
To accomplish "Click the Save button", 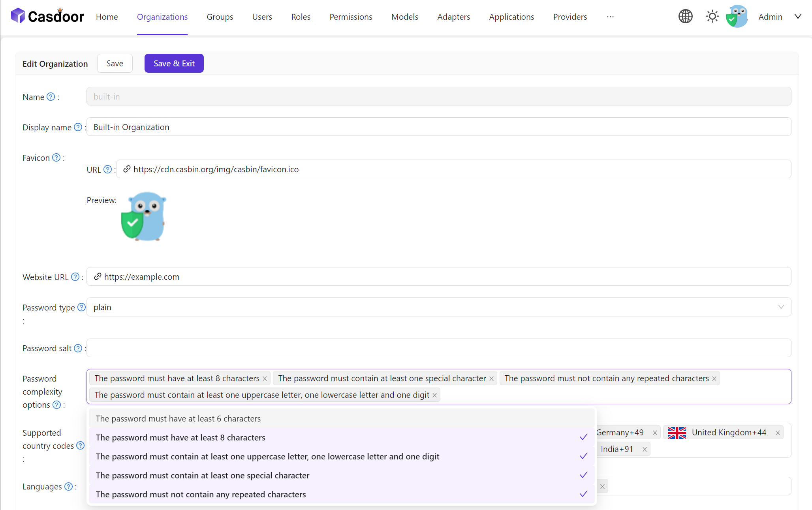I will (115, 64).
